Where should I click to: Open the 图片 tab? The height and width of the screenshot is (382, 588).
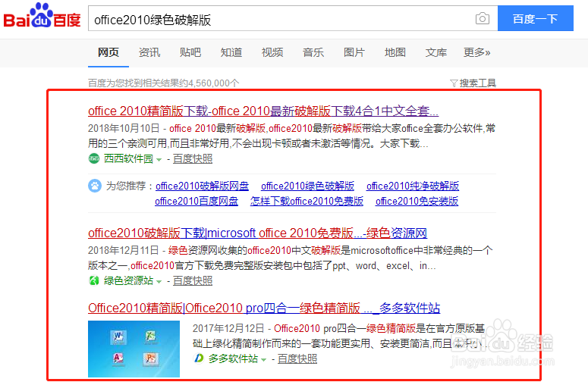354,52
